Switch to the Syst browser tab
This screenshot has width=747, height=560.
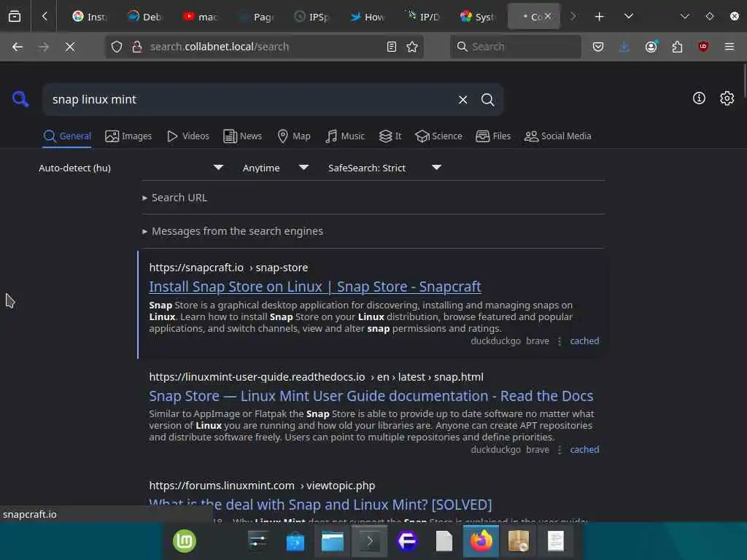point(479,17)
